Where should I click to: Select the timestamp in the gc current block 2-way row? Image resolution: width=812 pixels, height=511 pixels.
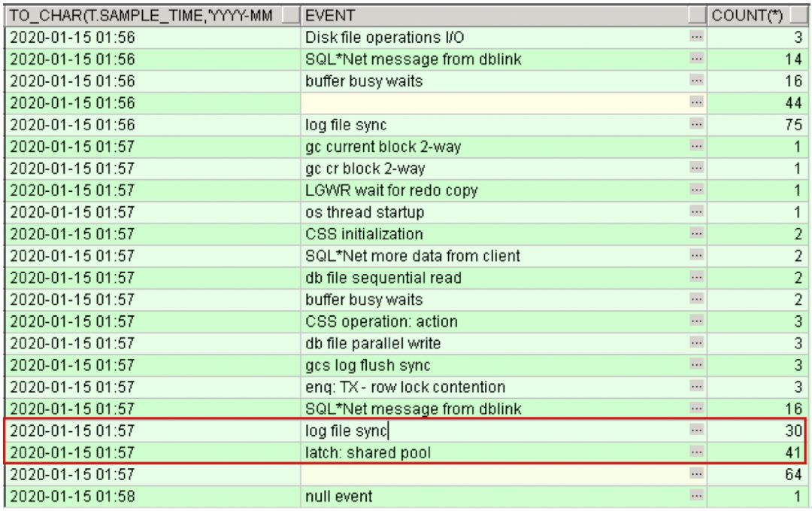click(152, 147)
